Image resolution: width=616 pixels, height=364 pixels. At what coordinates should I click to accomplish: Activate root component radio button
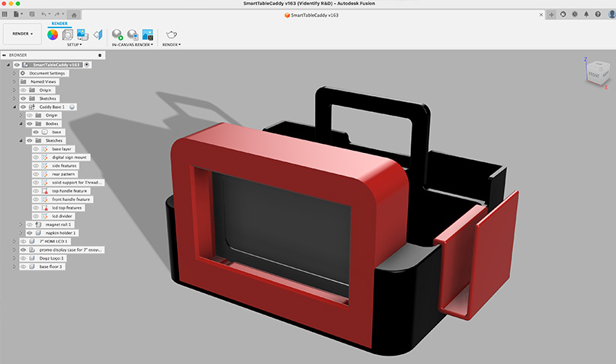(87, 65)
